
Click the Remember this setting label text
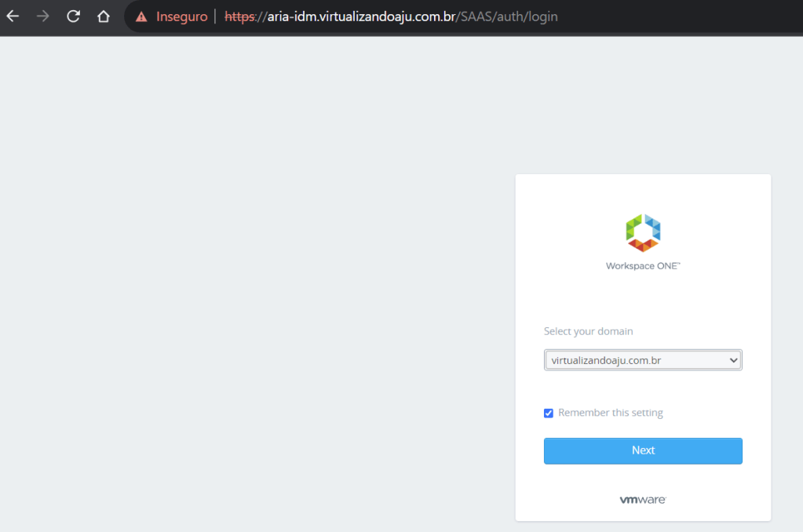click(610, 413)
